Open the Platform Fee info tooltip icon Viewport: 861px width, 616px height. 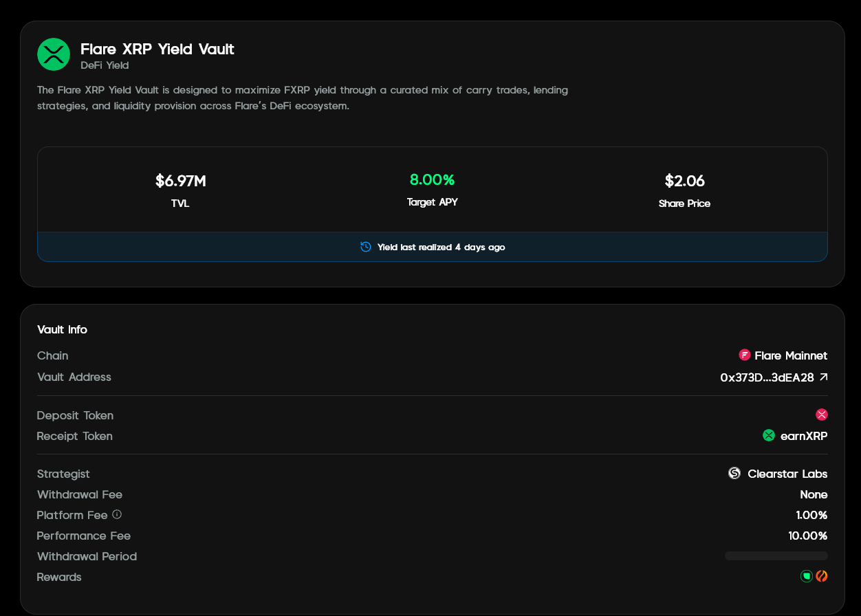(x=116, y=514)
